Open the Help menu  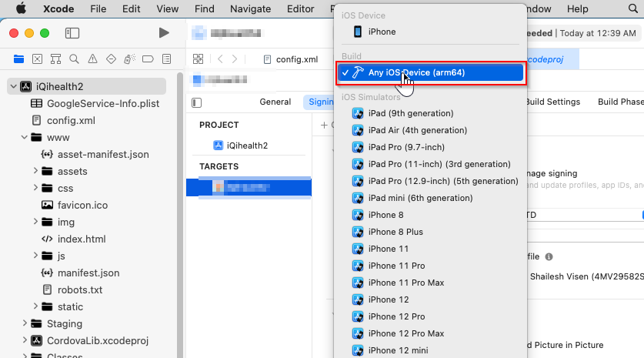click(x=578, y=8)
